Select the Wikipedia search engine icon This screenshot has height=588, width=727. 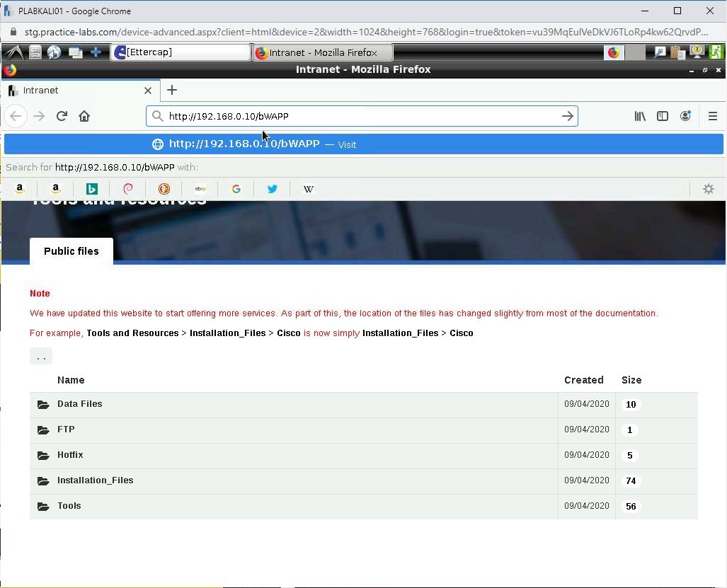pos(309,189)
